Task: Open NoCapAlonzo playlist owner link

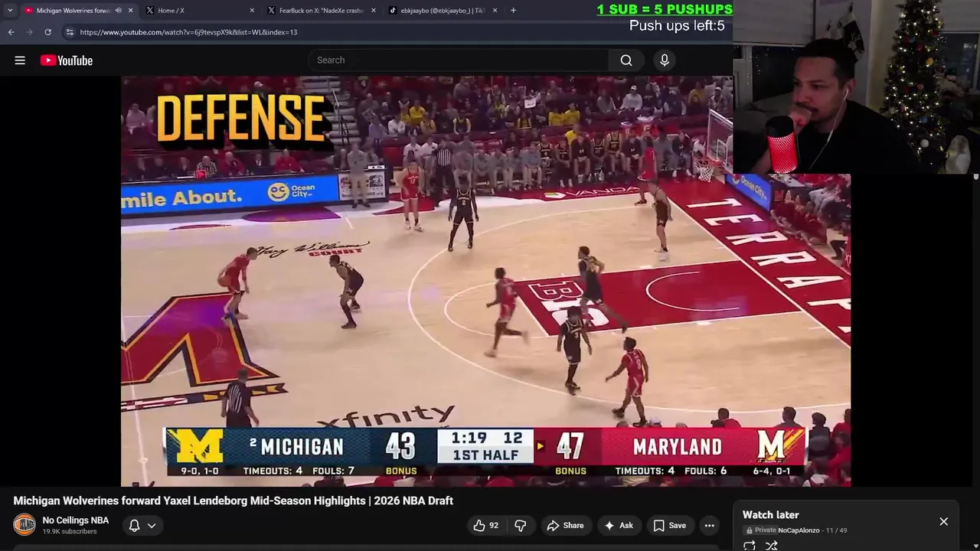Action: (799, 530)
